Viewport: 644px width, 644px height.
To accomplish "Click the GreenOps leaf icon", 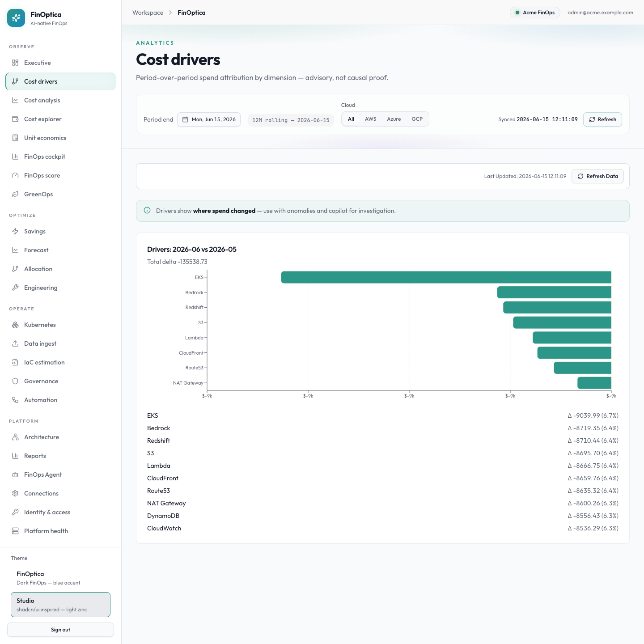I will tap(15, 194).
